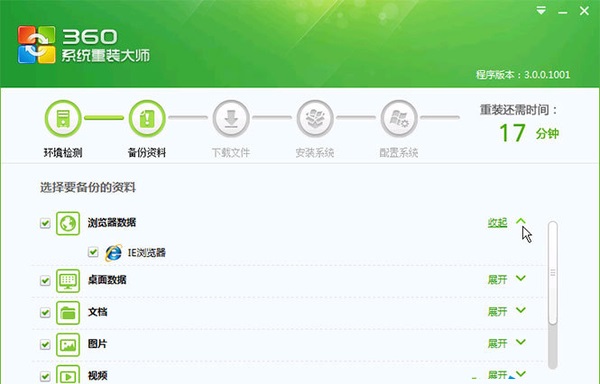Click the backup list scrollbar thumb
This screenshot has width=600, height=384.
(553, 273)
